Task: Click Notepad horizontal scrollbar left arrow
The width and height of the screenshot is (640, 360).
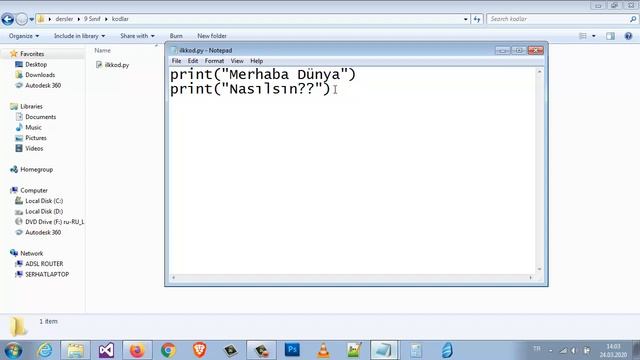Action: [x=173, y=278]
